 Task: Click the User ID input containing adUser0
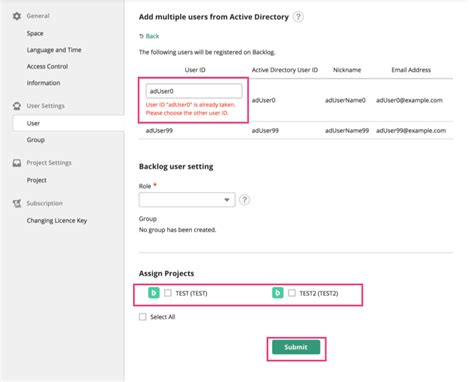[x=194, y=91]
